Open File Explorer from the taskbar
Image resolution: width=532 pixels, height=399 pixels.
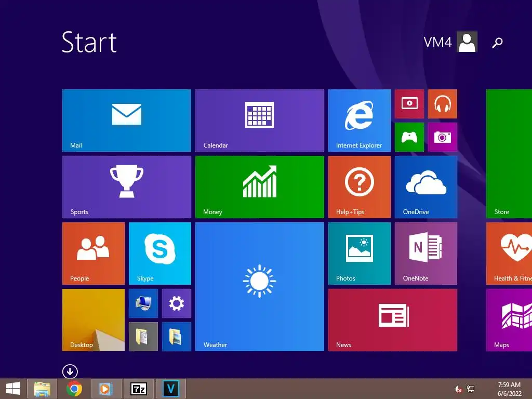[x=42, y=389]
